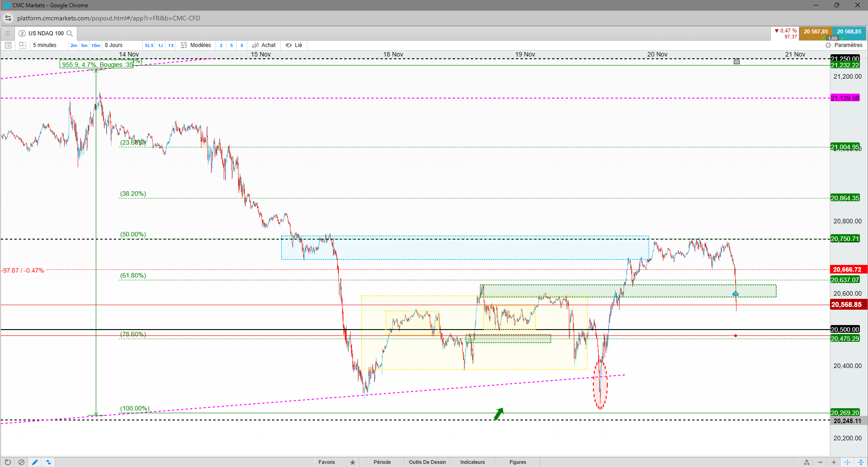Select the red 20,666.72 price label
This screenshot has height=467, width=868.
pyautogui.click(x=848, y=269)
